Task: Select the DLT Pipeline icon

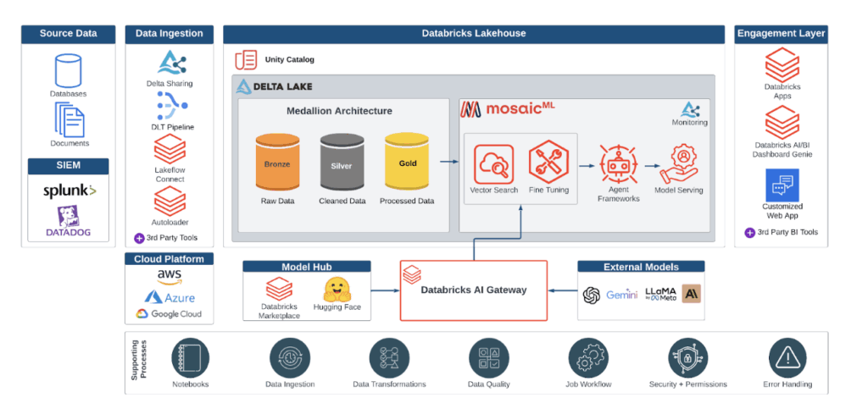Action: [170, 106]
